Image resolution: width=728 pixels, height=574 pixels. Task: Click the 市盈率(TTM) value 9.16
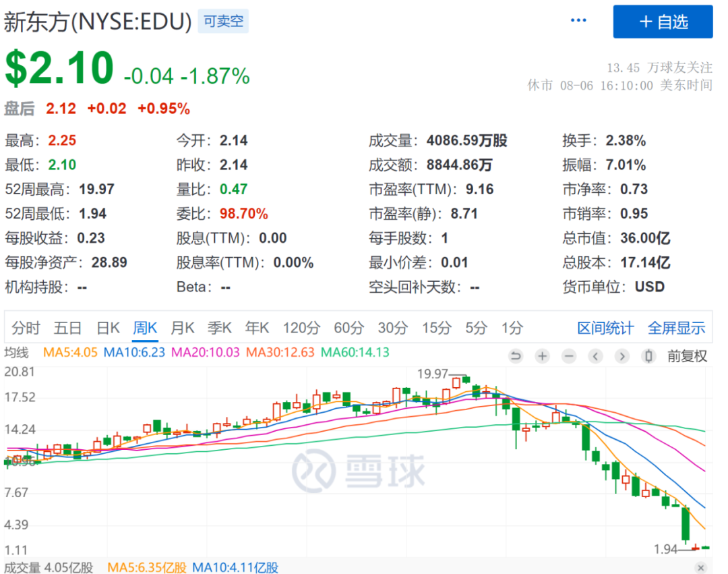480,189
